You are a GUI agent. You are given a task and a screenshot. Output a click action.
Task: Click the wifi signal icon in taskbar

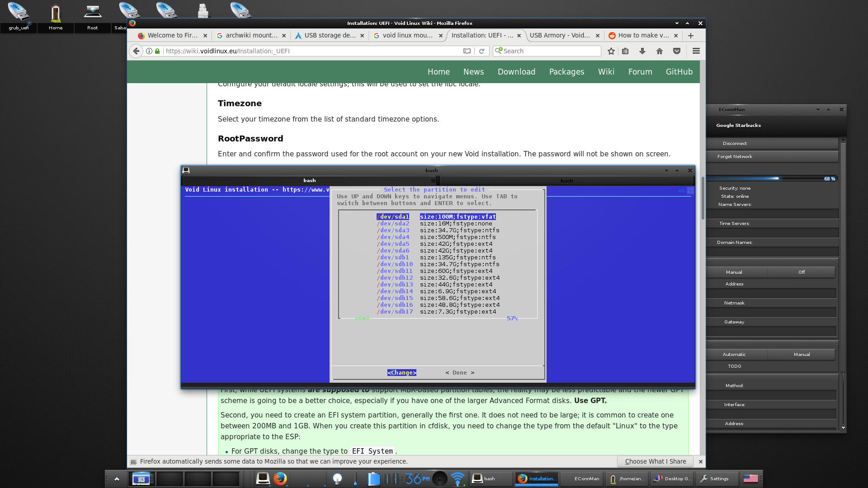[458, 479]
